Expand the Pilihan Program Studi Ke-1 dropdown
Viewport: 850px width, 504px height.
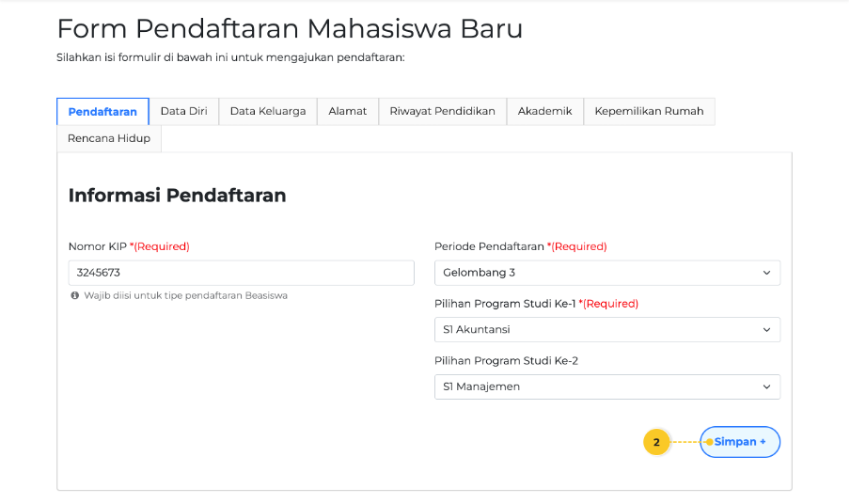606,330
